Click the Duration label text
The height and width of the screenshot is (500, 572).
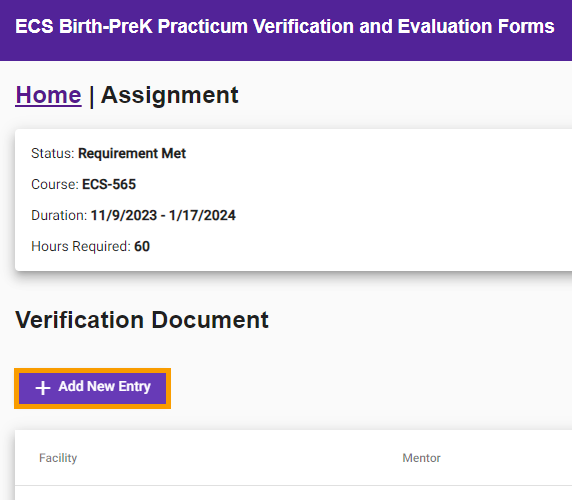(59, 216)
